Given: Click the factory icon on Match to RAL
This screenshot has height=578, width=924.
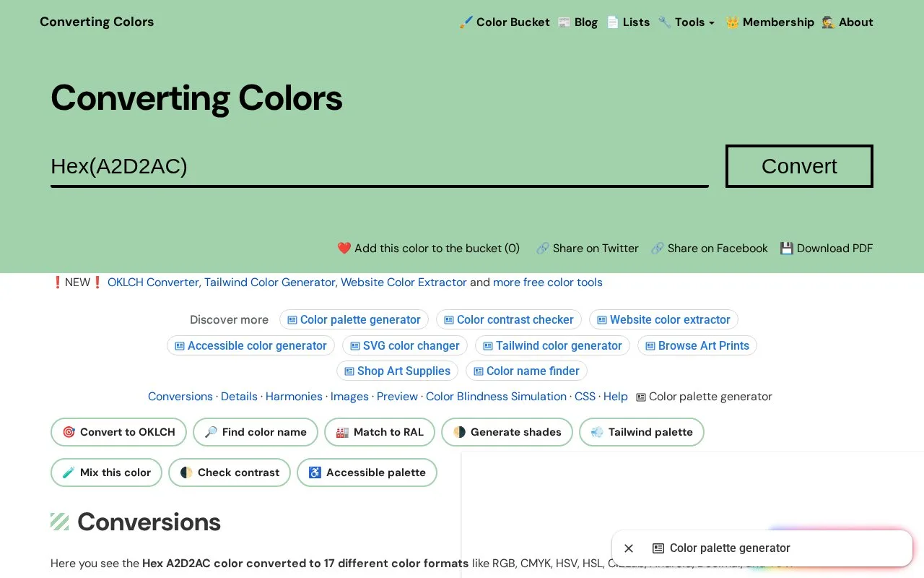Looking at the screenshot, I should click(342, 432).
